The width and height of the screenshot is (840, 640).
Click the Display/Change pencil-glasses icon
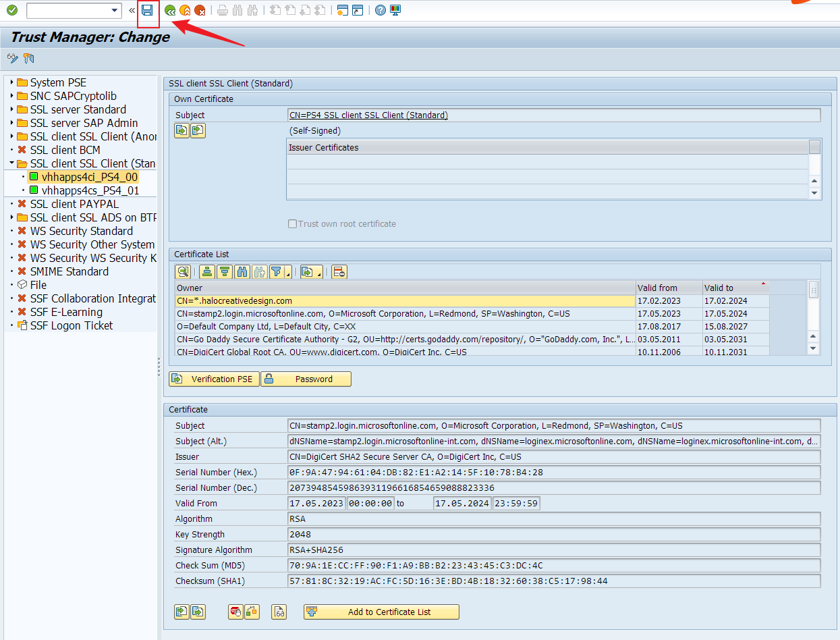pyautogui.click(x=13, y=58)
